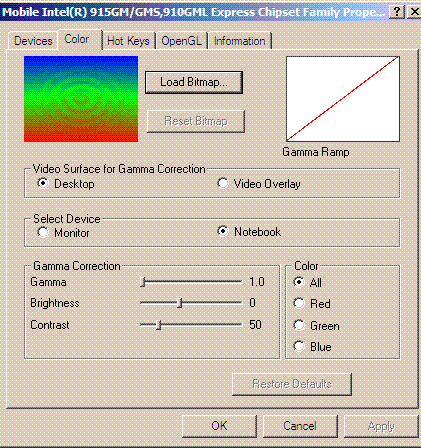Click the Apply button

(381, 426)
